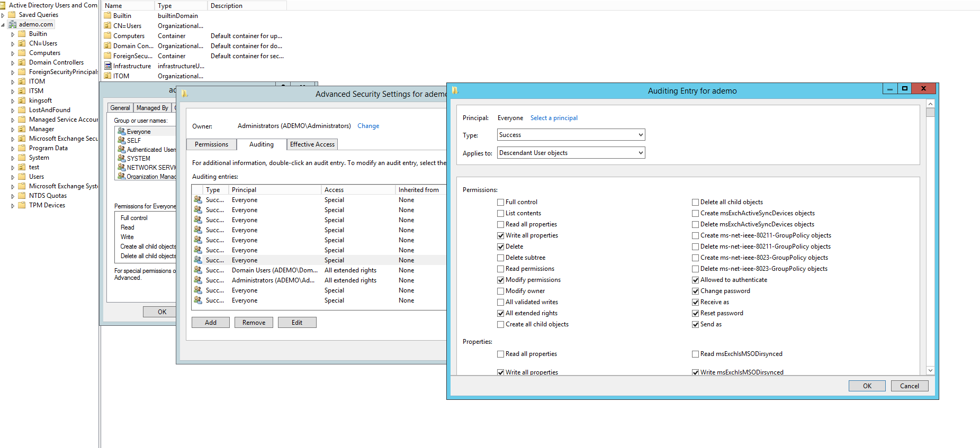Open the Applies to dropdown

[x=571, y=153]
